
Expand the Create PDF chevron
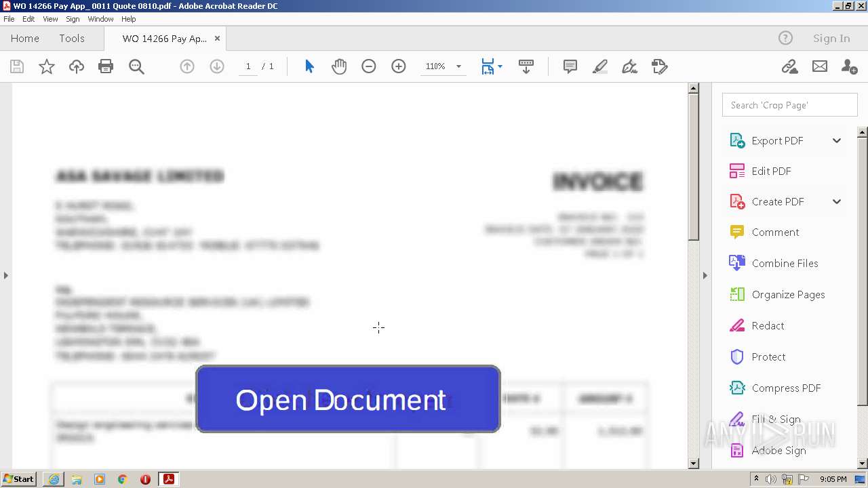[x=837, y=201]
